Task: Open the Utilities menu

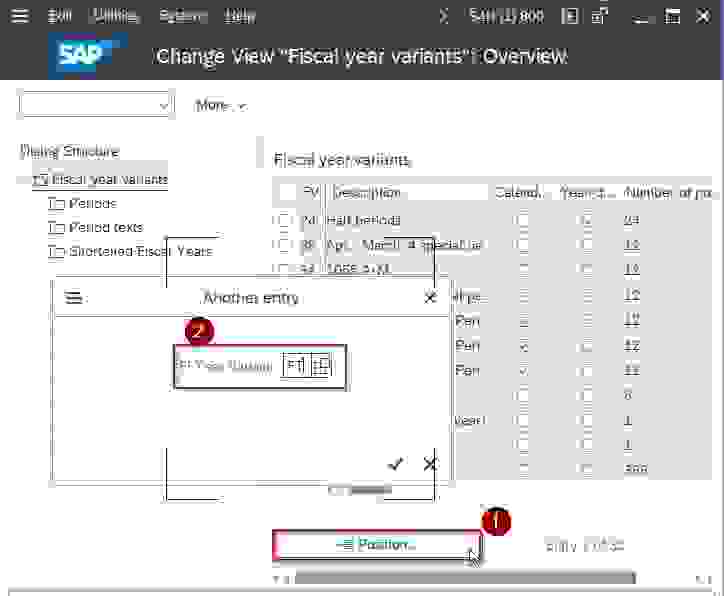Action: 115,17
